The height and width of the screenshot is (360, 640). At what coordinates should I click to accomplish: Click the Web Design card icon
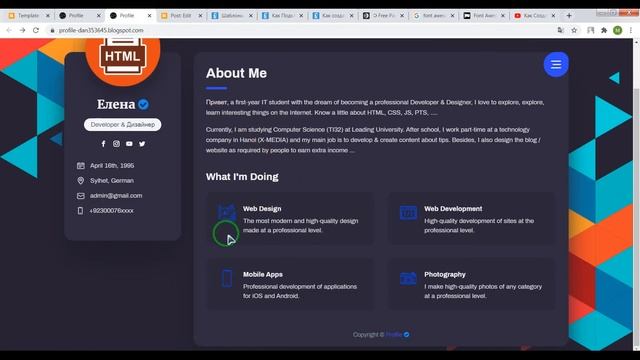click(227, 212)
